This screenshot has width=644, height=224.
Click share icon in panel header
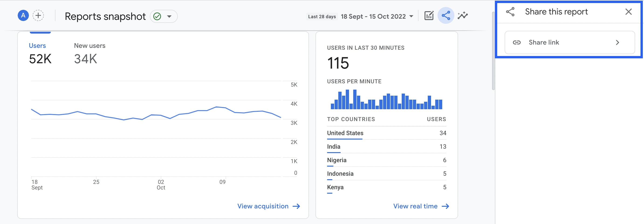pyautogui.click(x=510, y=12)
